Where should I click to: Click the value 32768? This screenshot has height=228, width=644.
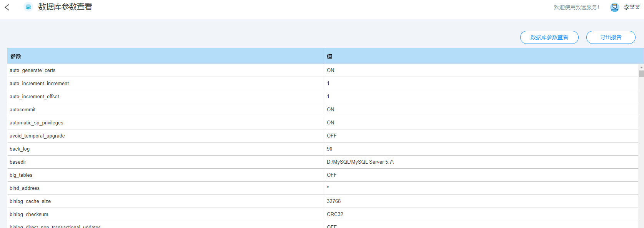pyautogui.click(x=334, y=201)
